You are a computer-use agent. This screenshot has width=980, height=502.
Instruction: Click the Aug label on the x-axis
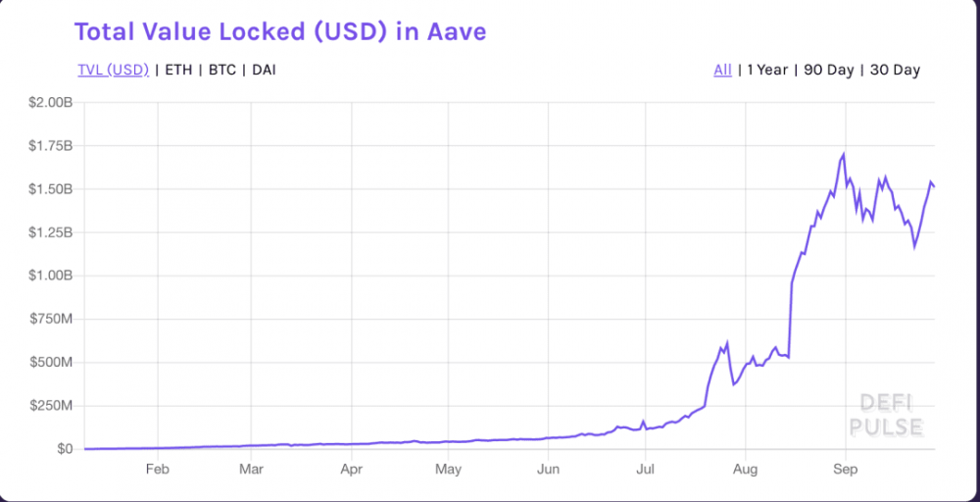coord(746,470)
